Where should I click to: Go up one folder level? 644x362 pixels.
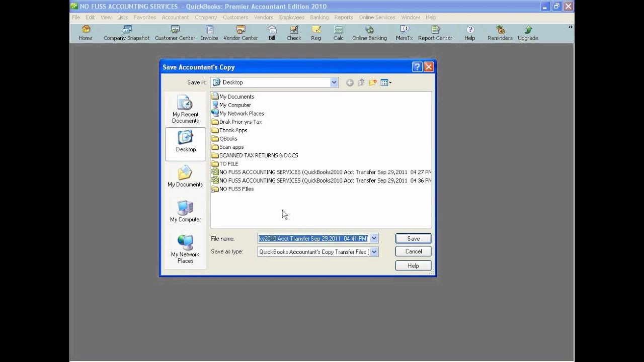pos(361,82)
